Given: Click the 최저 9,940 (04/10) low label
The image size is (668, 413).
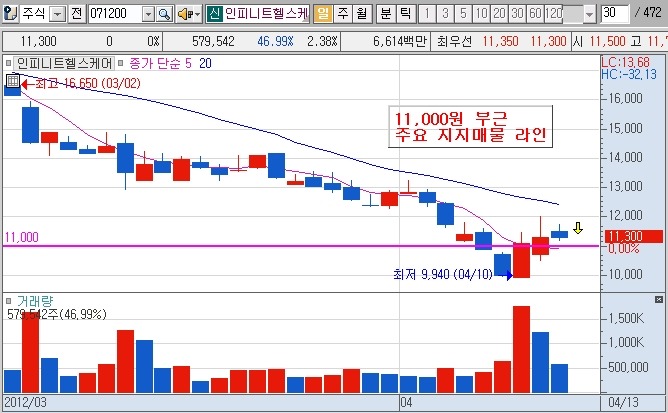Looking at the screenshot, I should pyautogui.click(x=443, y=274).
